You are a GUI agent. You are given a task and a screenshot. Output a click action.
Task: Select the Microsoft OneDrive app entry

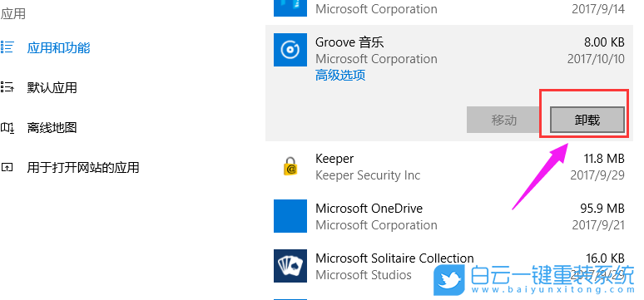449,216
